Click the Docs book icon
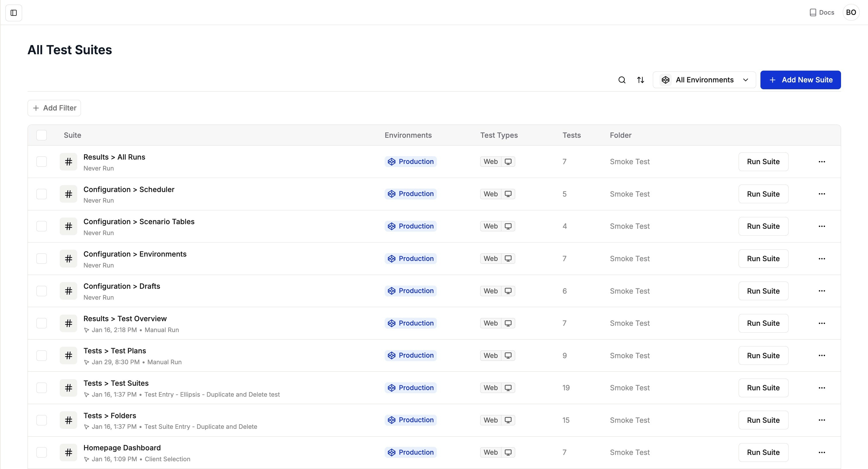Viewport: 868px width, 469px height. [x=813, y=12]
